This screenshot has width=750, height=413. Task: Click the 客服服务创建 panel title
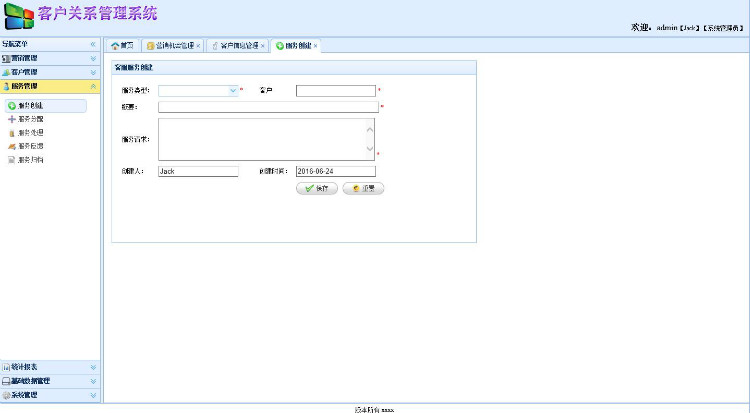click(133, 67)
